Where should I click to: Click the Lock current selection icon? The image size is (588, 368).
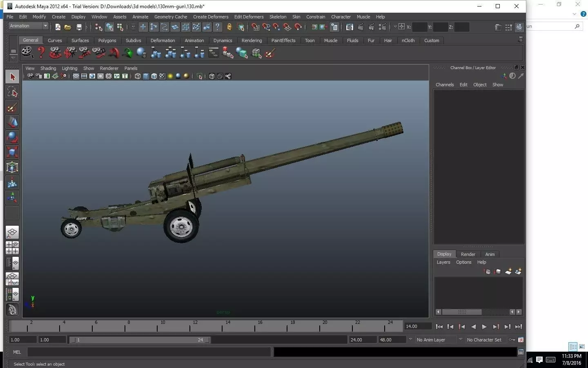pyautogui.click(x=229, y=27)
